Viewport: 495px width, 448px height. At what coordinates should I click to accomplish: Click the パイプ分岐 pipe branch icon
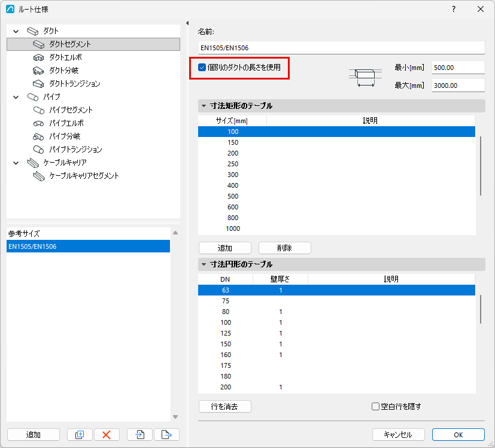coord(38,136)
